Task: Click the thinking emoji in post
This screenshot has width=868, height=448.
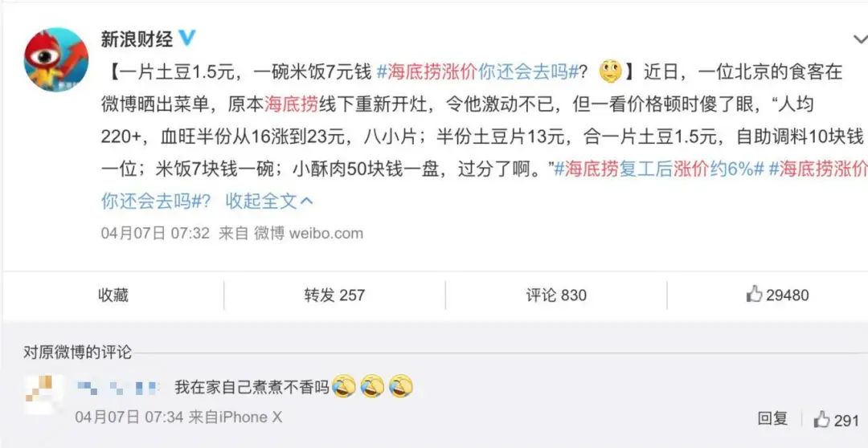Action: pos(611,72)
